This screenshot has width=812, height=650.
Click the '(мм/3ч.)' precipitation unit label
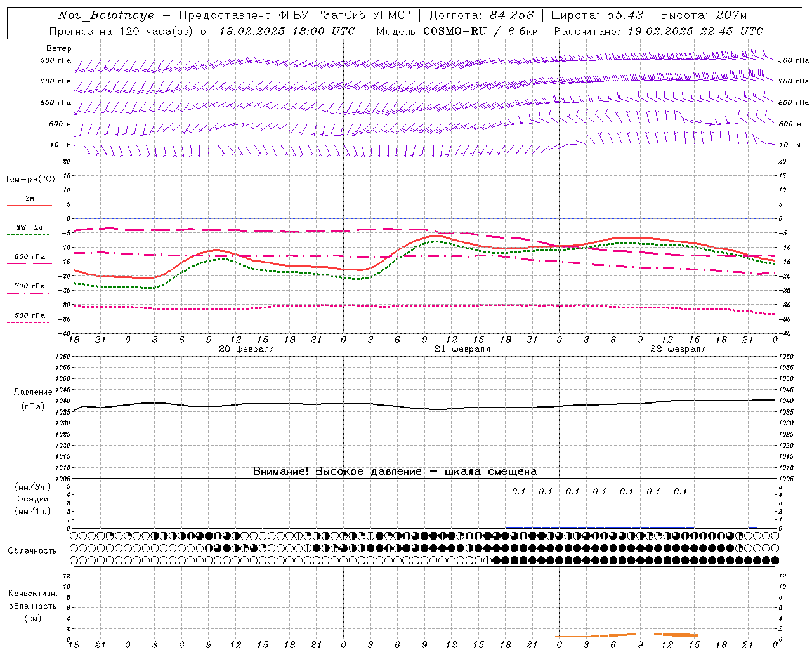(33, 487)
